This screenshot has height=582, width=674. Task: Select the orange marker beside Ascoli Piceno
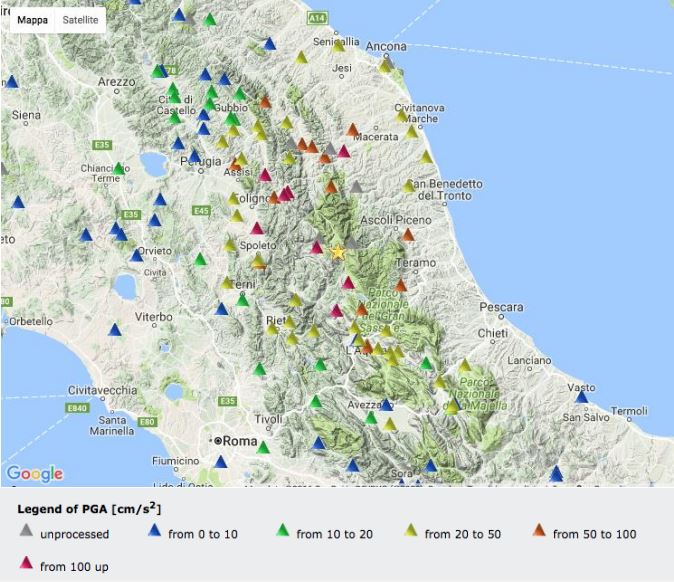408,235
